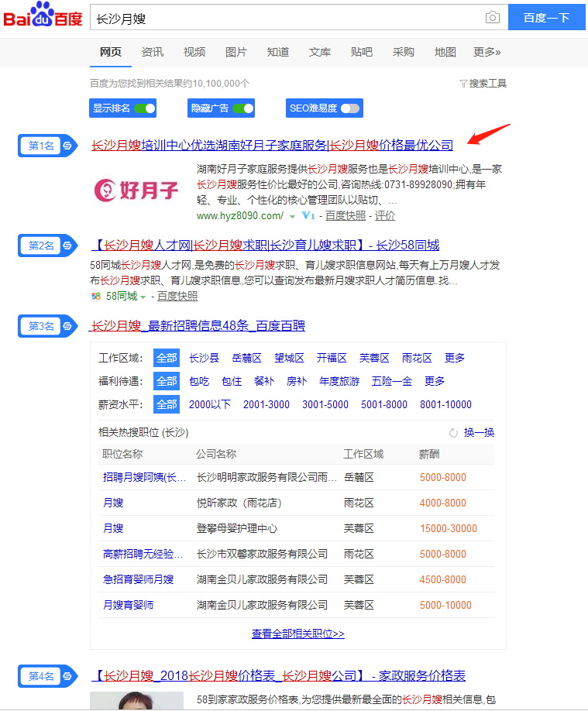The width and height of the screenshot is (588, 711).
Task: Switch to 采购 tab
Action: pos(404,52)
